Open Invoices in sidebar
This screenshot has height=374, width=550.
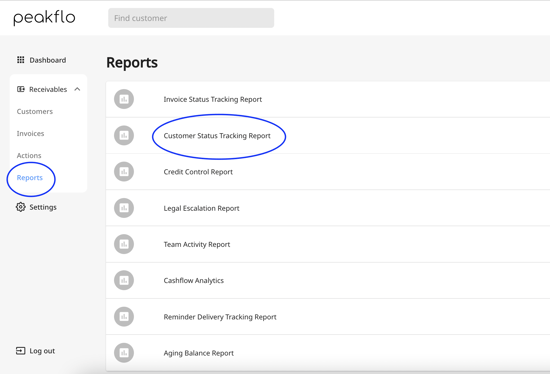click(31, 134)
